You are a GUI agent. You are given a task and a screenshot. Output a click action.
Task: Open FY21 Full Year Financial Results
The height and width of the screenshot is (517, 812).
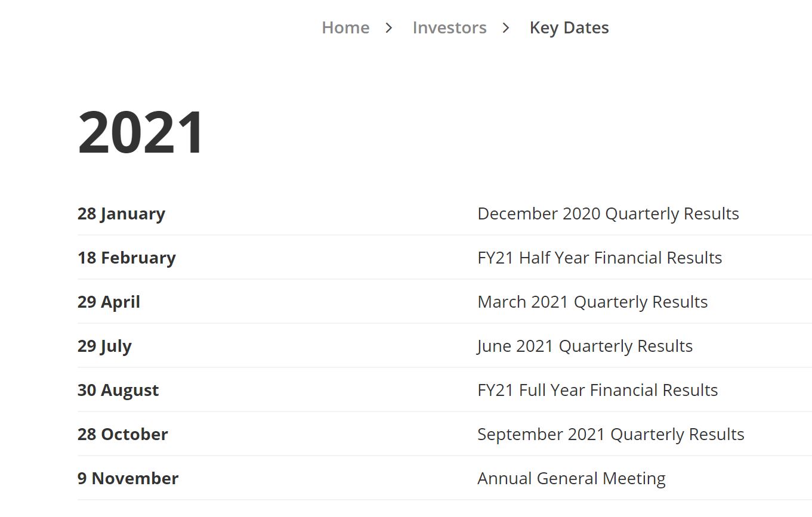click(598, 390)
